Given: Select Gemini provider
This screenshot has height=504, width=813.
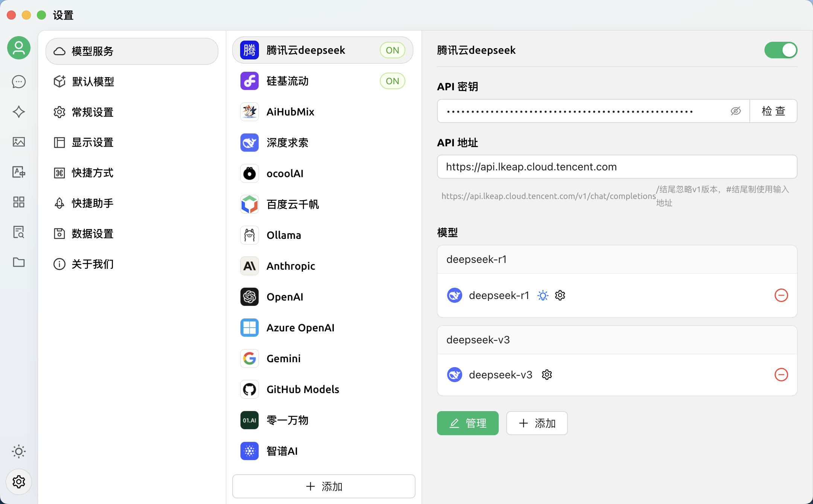Looking at the screenshot, I should [323, 358].
